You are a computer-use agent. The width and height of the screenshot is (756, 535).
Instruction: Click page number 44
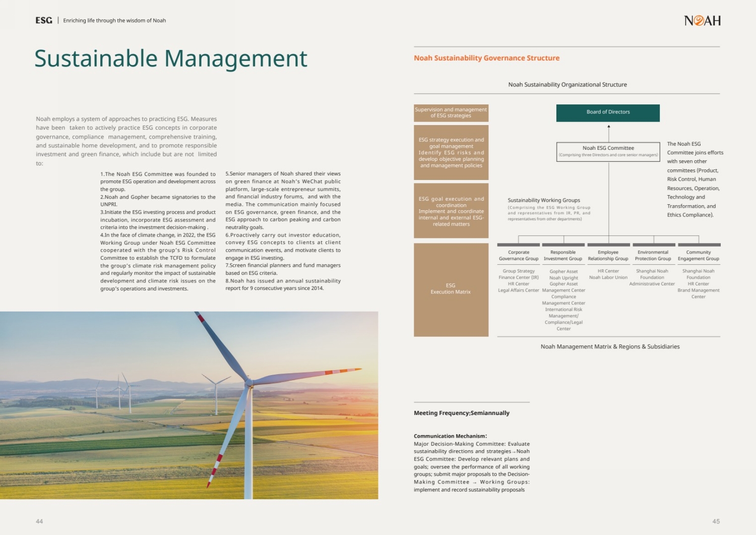(x=39, y=521)
